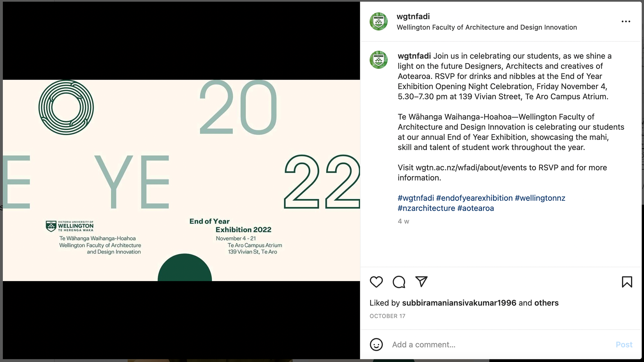Open wgtnfadi username link in the caption
Screen dimensions: 644x362
coord(414,56)
